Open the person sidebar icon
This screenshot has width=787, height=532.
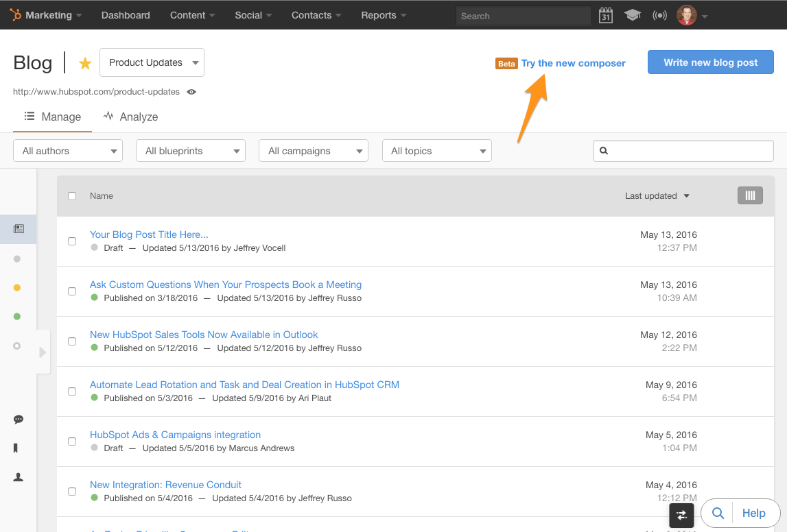point(19,477)
